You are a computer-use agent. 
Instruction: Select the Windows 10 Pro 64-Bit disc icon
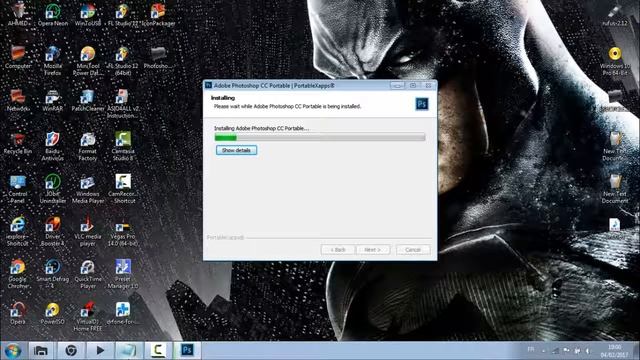615,61
